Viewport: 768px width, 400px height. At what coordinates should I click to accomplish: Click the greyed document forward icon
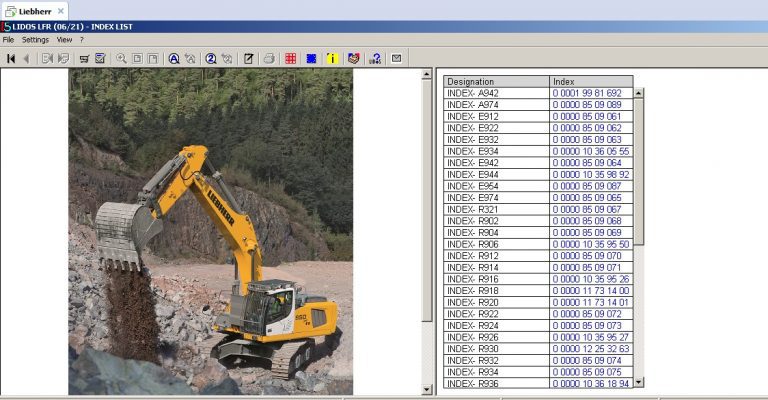(x=48, y=59)
